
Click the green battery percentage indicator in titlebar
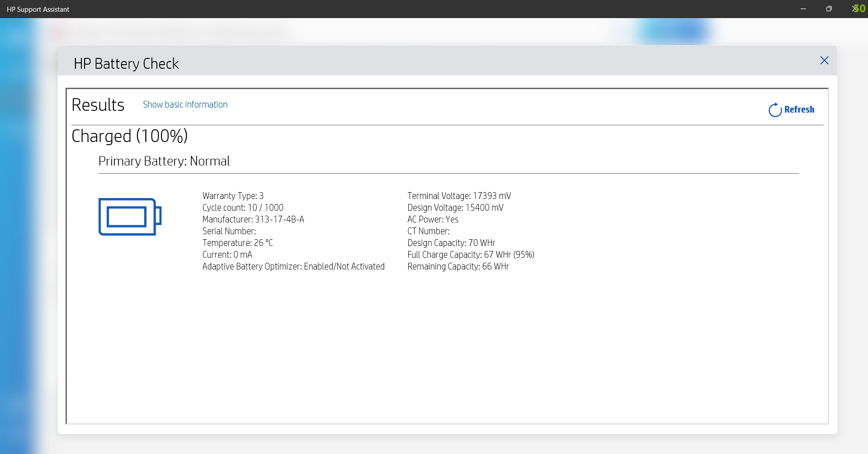[857, 9]
